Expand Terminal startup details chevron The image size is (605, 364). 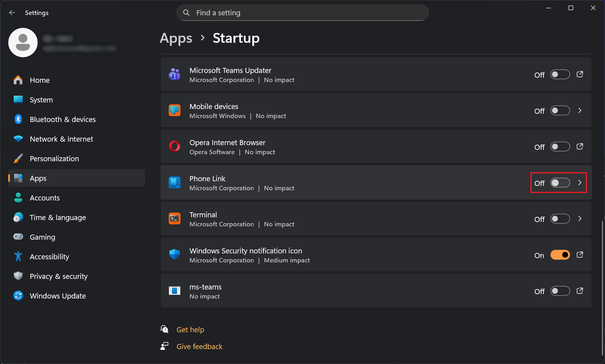tap(579, 219)
